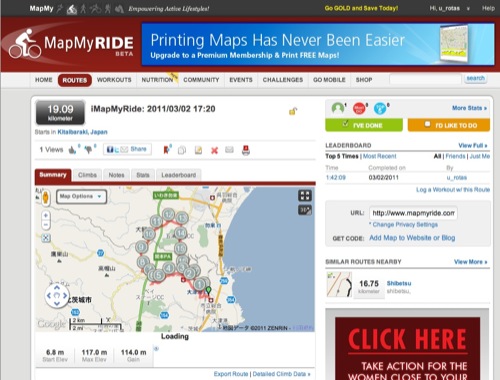This screenshot has width=500, height=380.
Task: Open the Hi, u_rotas account dropdown
Action: tap(450, 8)
